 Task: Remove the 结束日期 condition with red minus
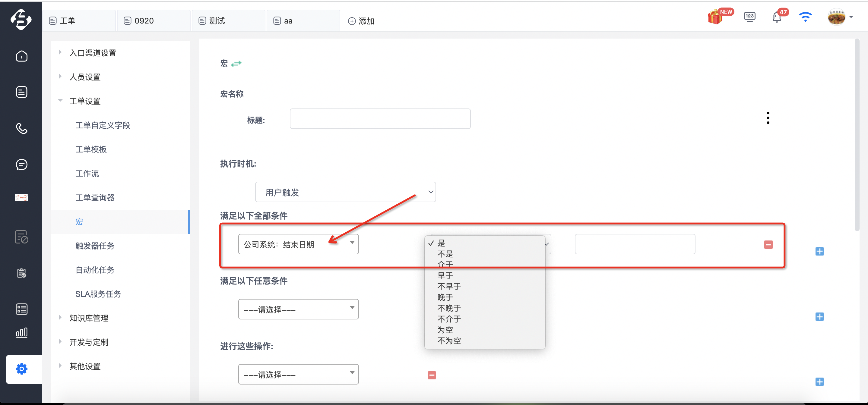point(768,245)
